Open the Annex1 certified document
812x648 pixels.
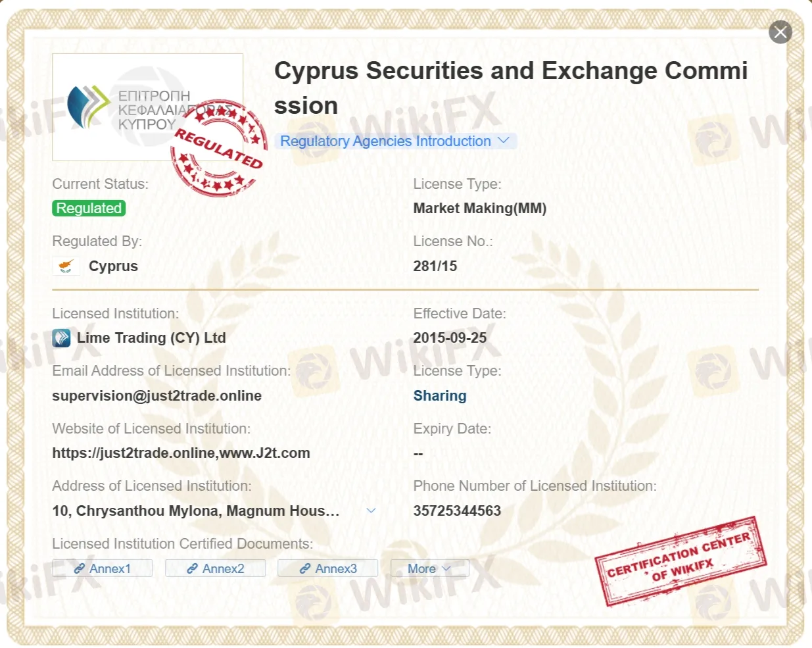point(103,568)
